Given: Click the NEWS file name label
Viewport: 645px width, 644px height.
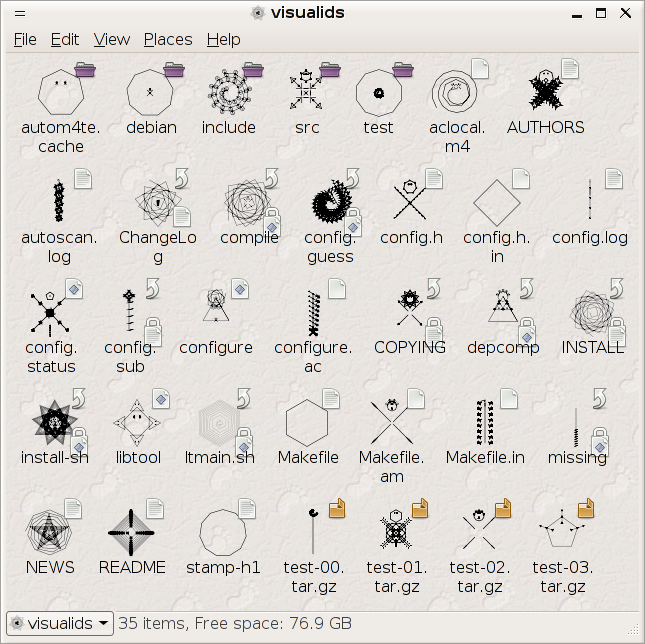Looking at the screenshot, I should pyautogui.click(x=50, y=568).
